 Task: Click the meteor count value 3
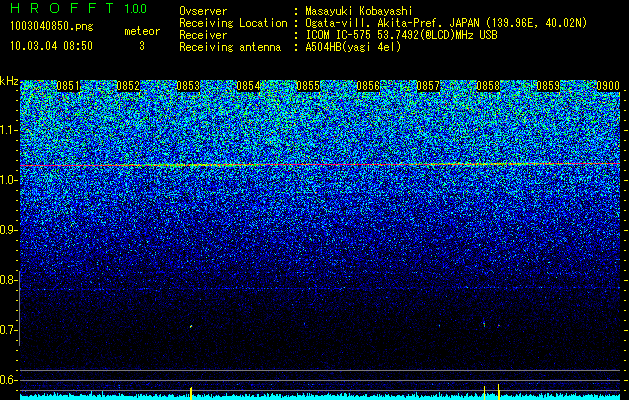click(x=142, y=46)
